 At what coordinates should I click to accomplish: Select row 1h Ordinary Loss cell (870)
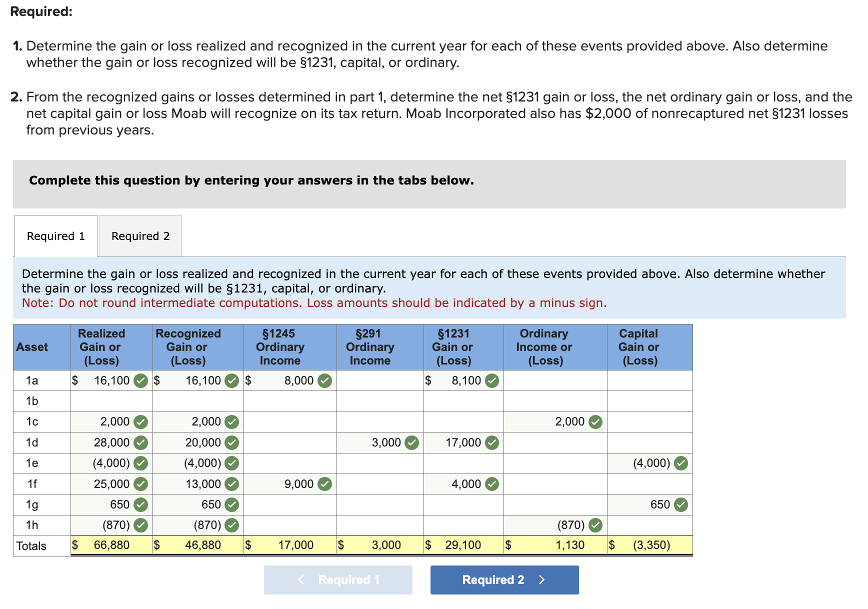click(x=555, y=525)
